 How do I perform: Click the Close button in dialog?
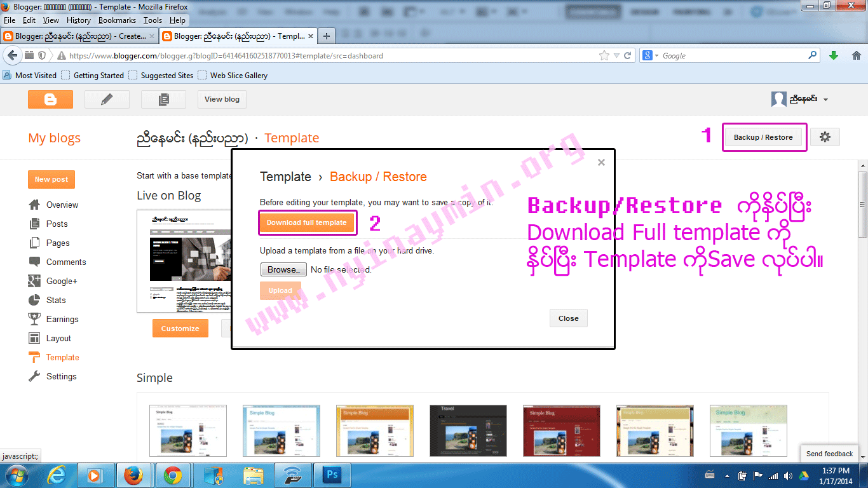click(568, 318)
